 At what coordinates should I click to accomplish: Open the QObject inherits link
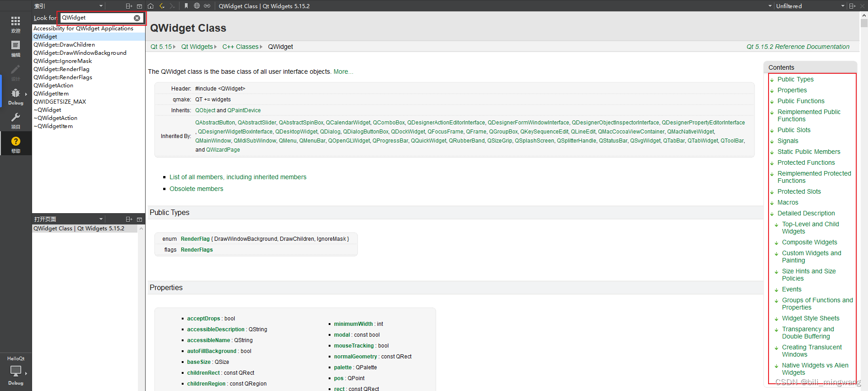(205, 110)
